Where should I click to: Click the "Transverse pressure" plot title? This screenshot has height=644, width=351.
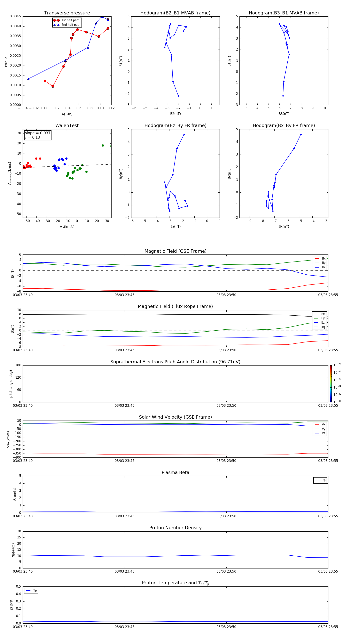tap(67, 13)
